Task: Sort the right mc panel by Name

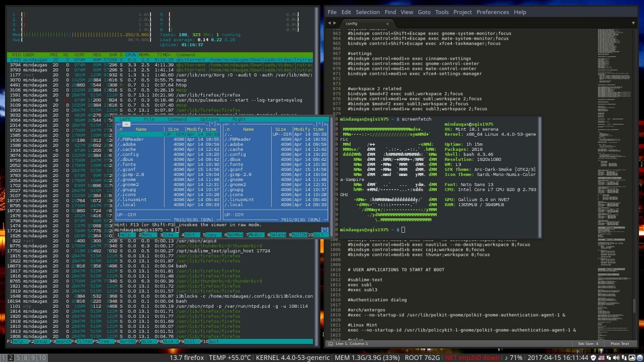Action: (249, 129)
